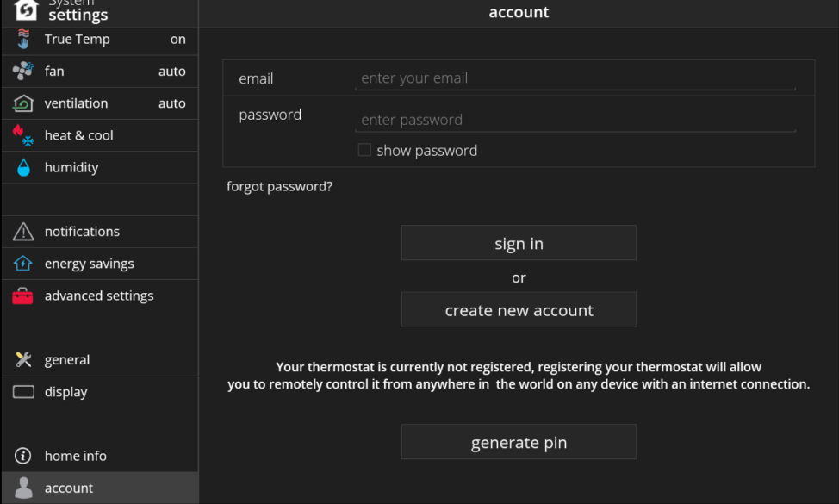Open the account menu item
This screenshot has width=839, height=504.
click(100, 488)
